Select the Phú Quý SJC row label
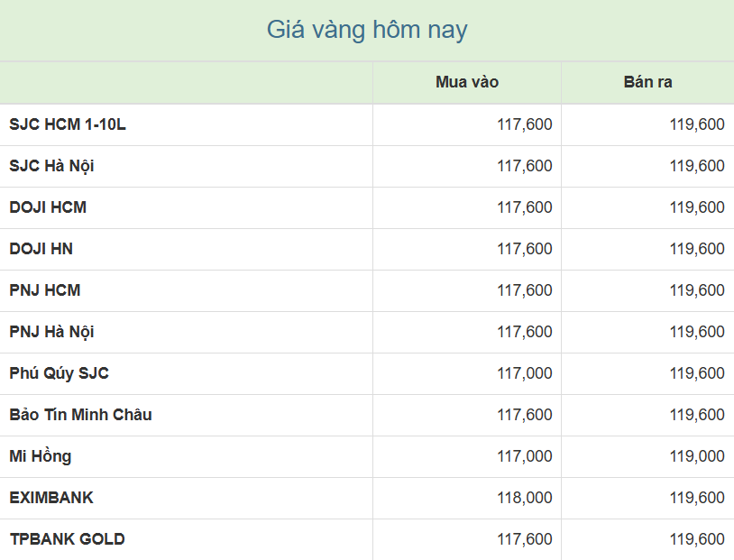 (59, 373)
